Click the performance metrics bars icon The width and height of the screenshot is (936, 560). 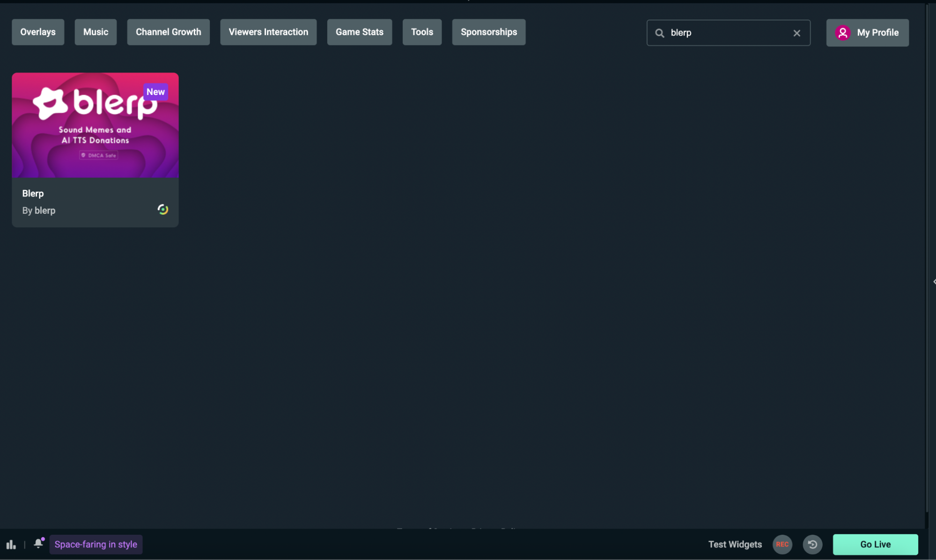(11, 544)
